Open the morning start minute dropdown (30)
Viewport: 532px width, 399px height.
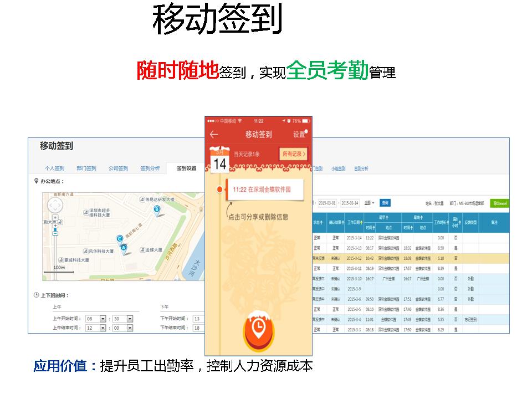[x=130, y=319]
